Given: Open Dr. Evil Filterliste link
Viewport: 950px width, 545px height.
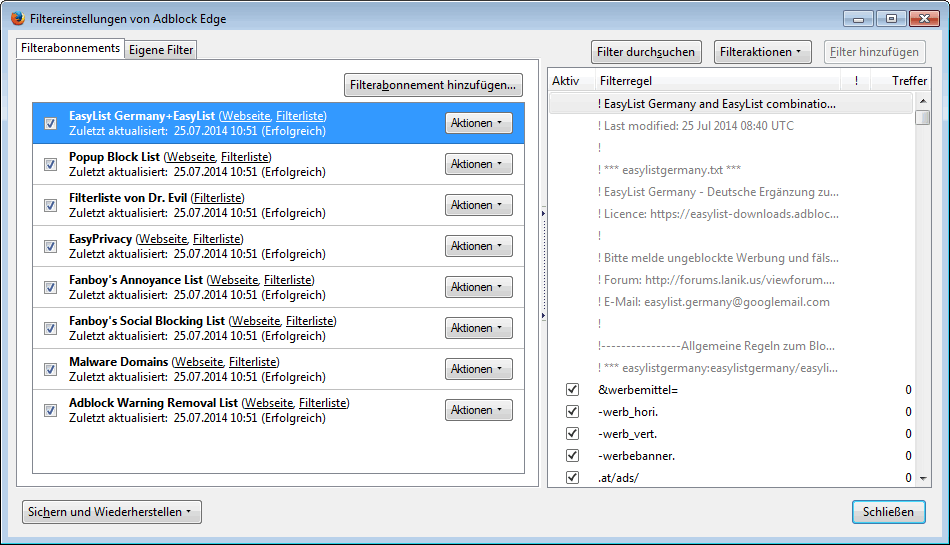Looking at the screenshot, I should coord(218,198).
